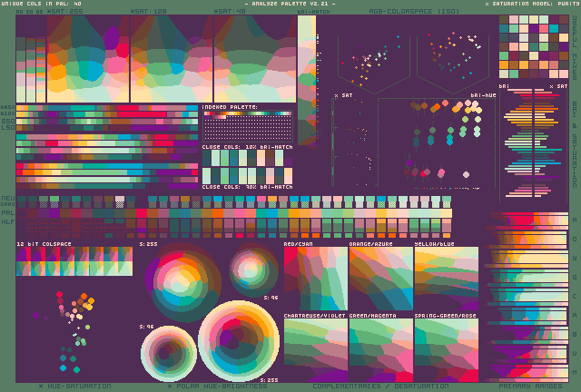Click the 'UNIQUE COLS IN PAL: 40' text
The height and width of the screenshot is (392, 581).
click(41, 4)
